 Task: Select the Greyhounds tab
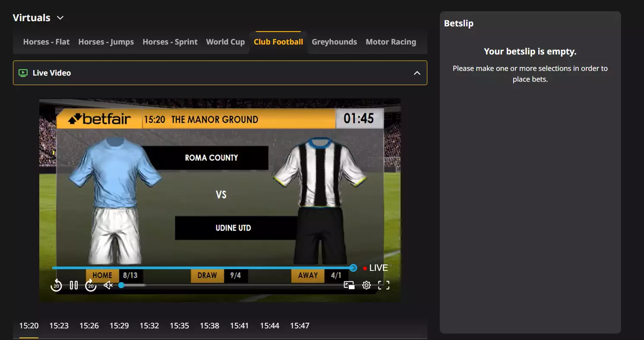pos(334,42)
